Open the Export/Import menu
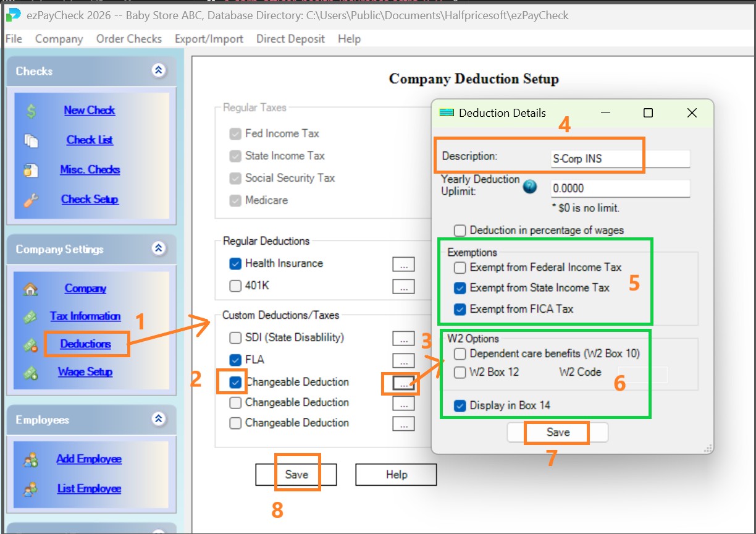This screenshot has width=756, height=534. coord(209,39)
